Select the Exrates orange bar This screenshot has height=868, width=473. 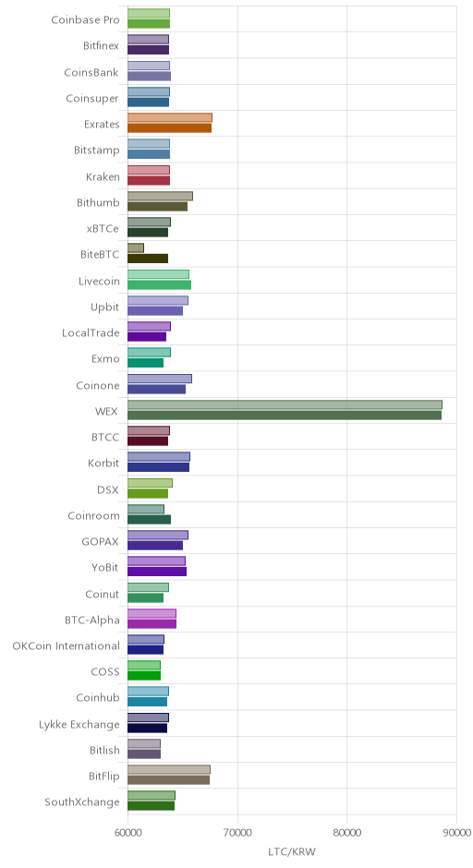[169, 127]
